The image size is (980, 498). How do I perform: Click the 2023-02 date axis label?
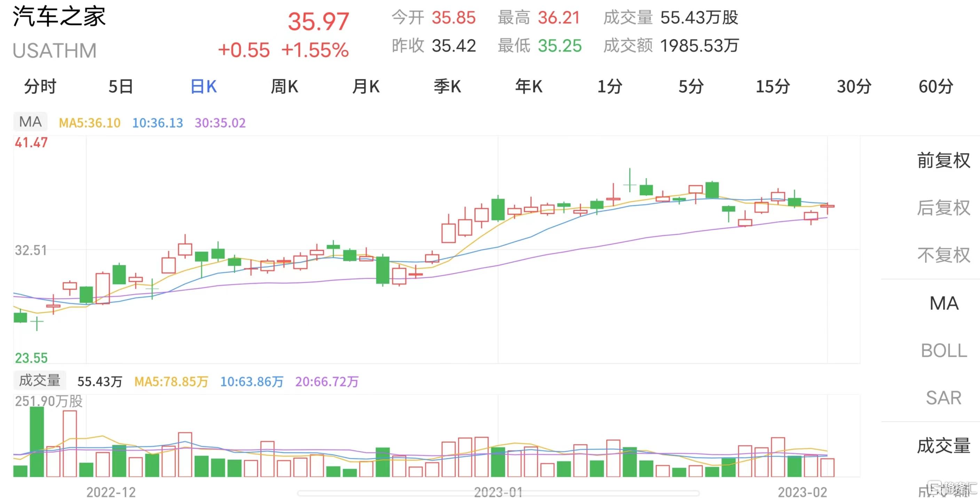[802, 492]
